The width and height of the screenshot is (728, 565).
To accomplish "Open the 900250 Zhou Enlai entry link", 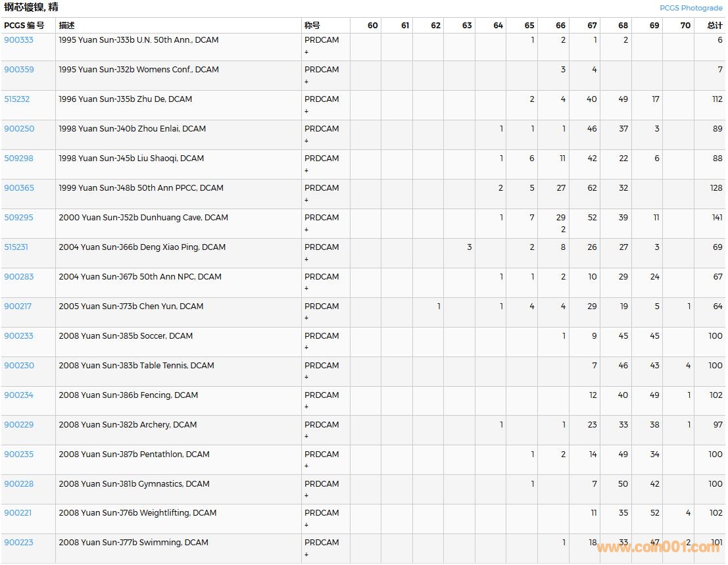I will point(18,129).
